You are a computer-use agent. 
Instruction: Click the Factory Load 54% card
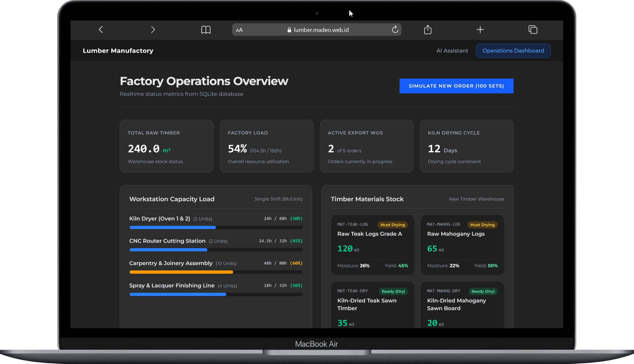[x=266, y=146]
